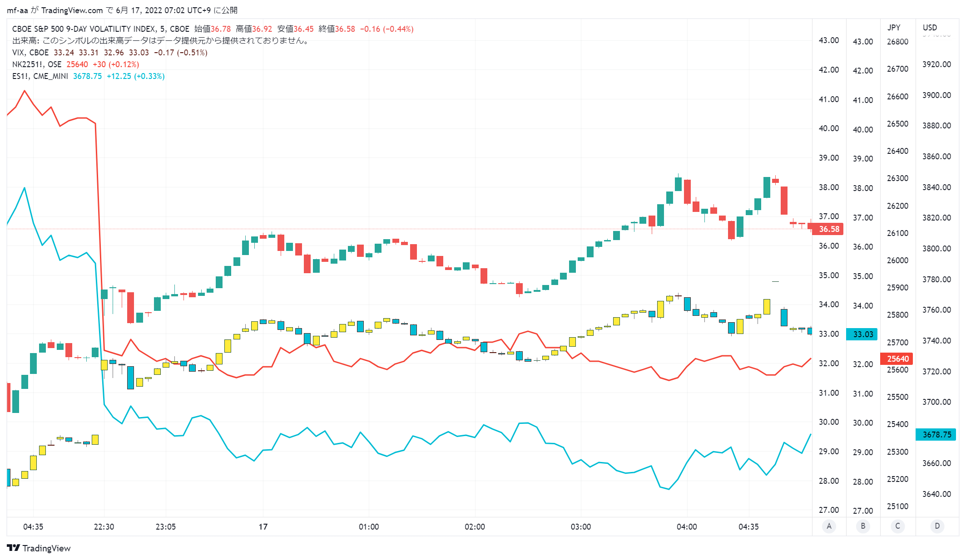Click the JPY currency label
The height and width of the screenshot is (560, 966).
(x=894, y=28)
